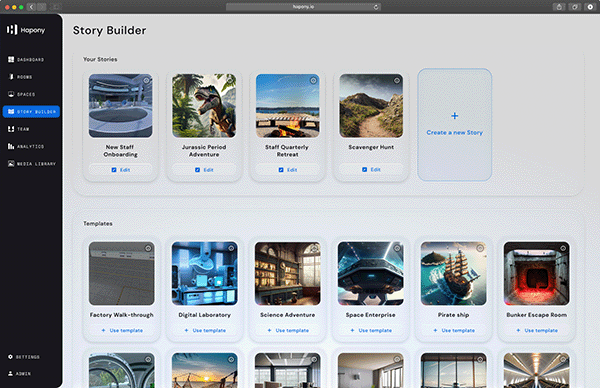Click the Settings gear icon

[10, 357]
